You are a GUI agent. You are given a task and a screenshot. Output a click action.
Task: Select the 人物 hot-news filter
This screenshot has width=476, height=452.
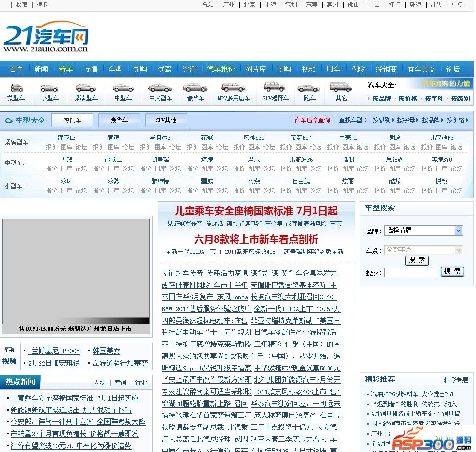pos(100,383)
